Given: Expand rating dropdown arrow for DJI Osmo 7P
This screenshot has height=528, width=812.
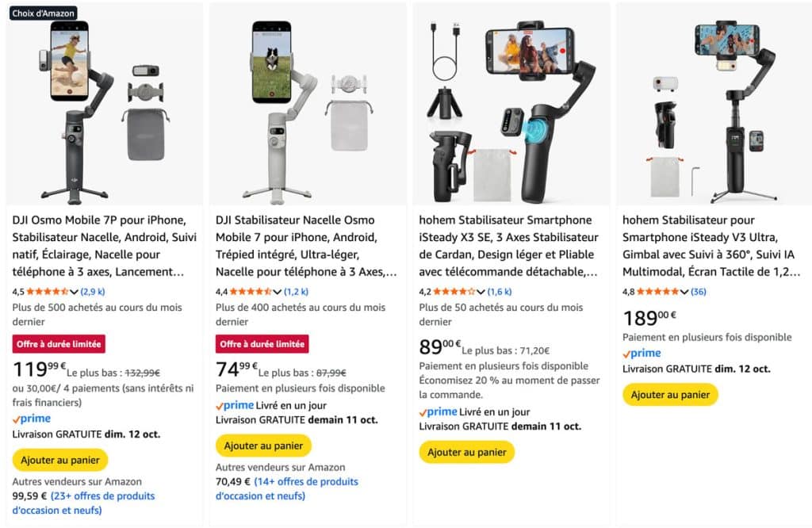Looking at the screenshot, I should 75,292.
